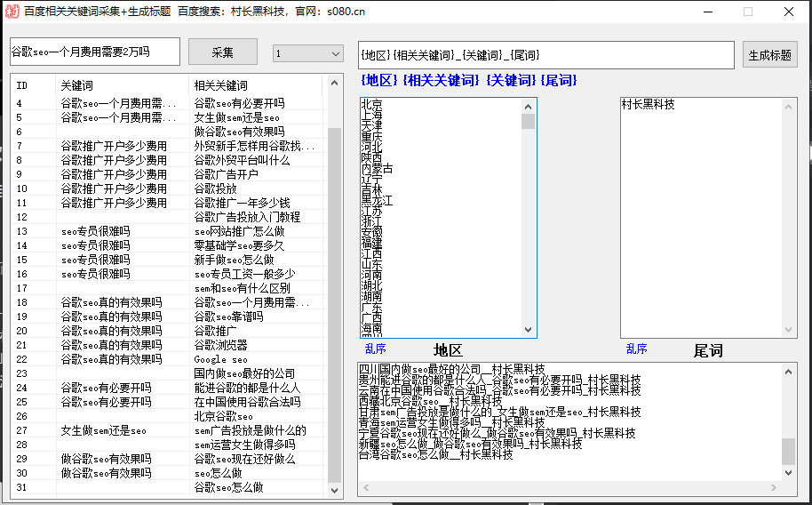Click the keyword input field
This screenshot has width=812, height=505.
pos(94,52)
